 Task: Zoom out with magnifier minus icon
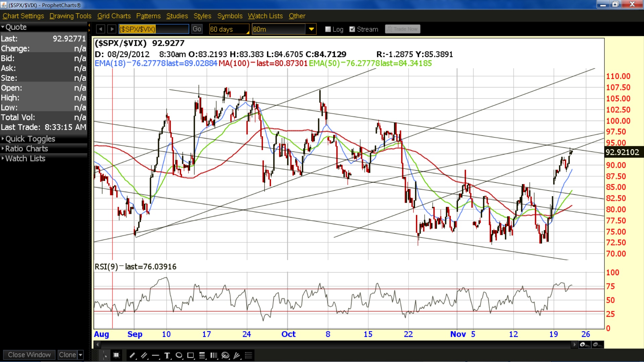coord(597,345)
